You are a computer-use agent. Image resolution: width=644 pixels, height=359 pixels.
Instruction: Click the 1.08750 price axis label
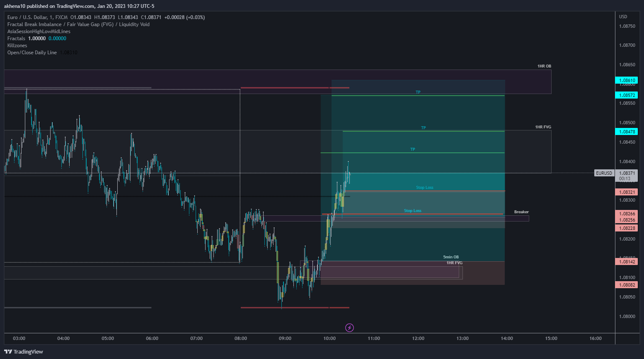pyautogui.click(x=627, y=26)
